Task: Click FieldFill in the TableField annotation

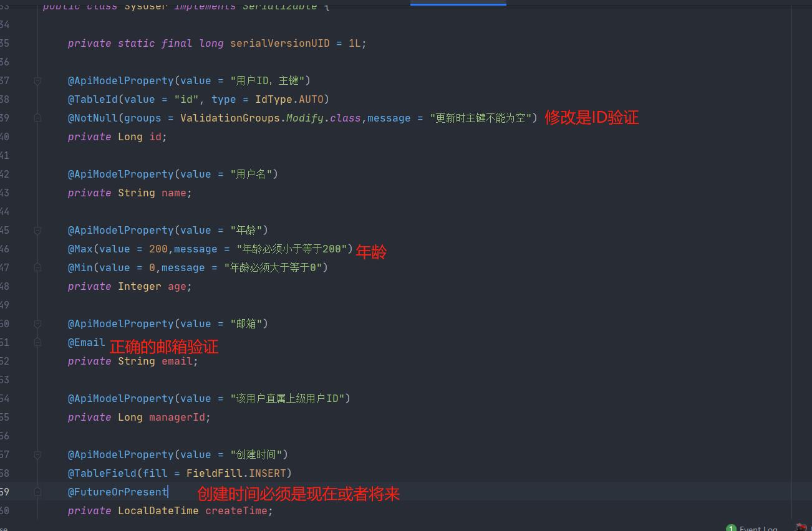Action: pos(215,473)
